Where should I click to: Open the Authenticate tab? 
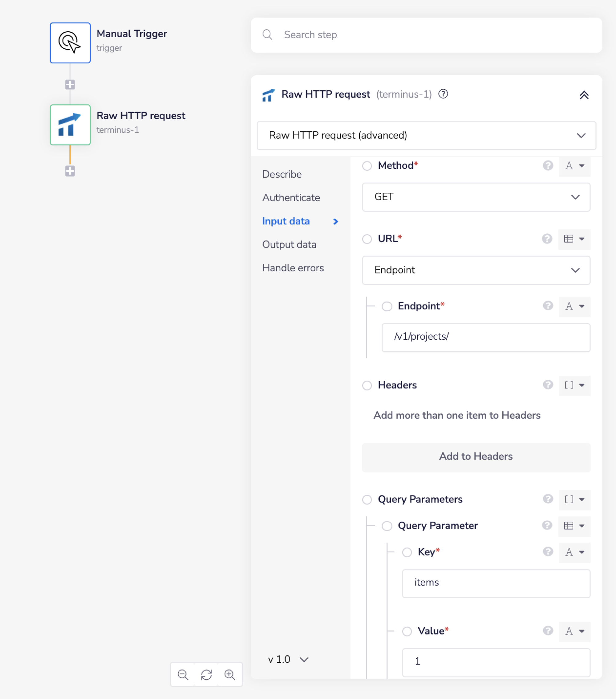tap(291, 198)
